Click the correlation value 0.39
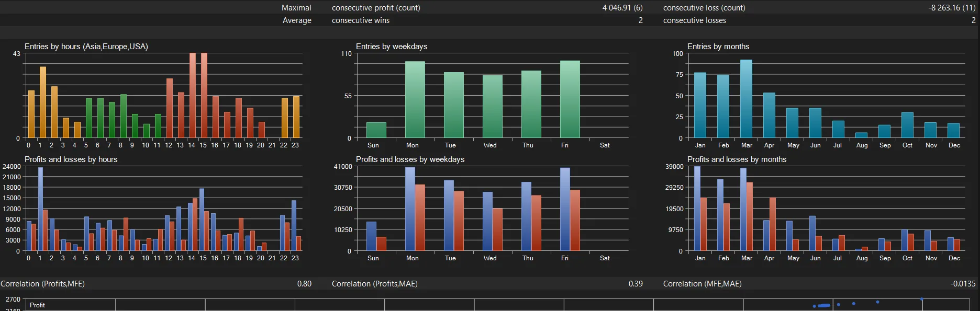This screenshot has height=311, width=980. pyautogui.click(x=636, y=284)
